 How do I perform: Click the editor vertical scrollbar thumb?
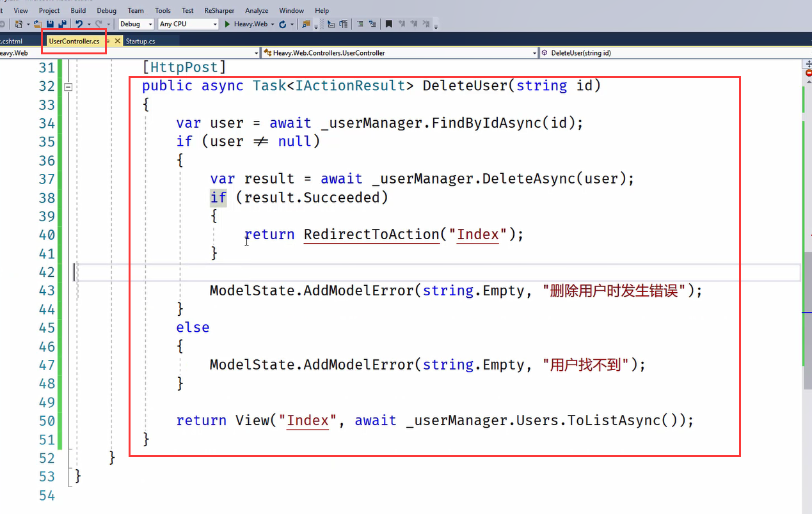[x=808, y=319]
